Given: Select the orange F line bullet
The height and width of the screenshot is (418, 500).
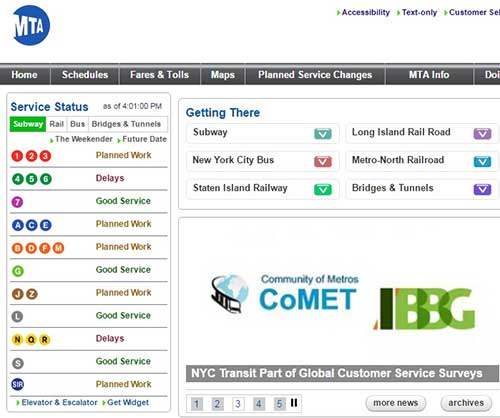Looking at the screenshot, I should click(45, 248).
